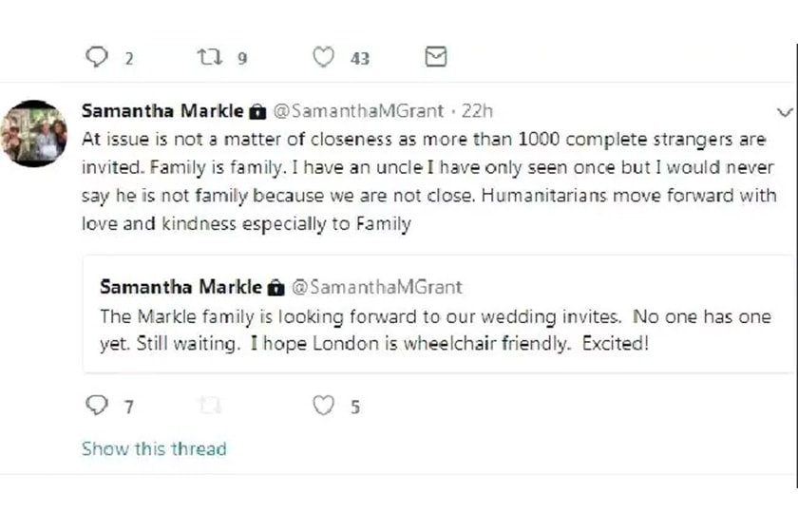Open quoted tweet about wedding invites
798x532 pixels.
[435, 329]
